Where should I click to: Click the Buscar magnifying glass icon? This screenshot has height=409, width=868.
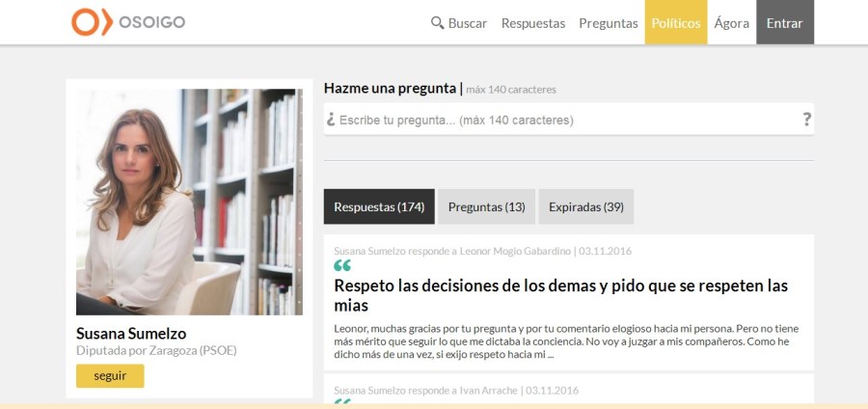click(437, 23)
